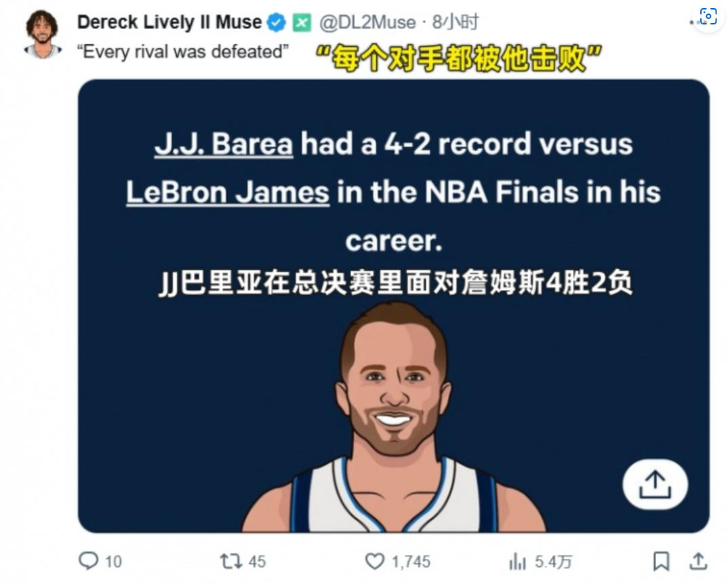
Task: Retweet the post using the arrows icon
Action: (x=230, y=561)
